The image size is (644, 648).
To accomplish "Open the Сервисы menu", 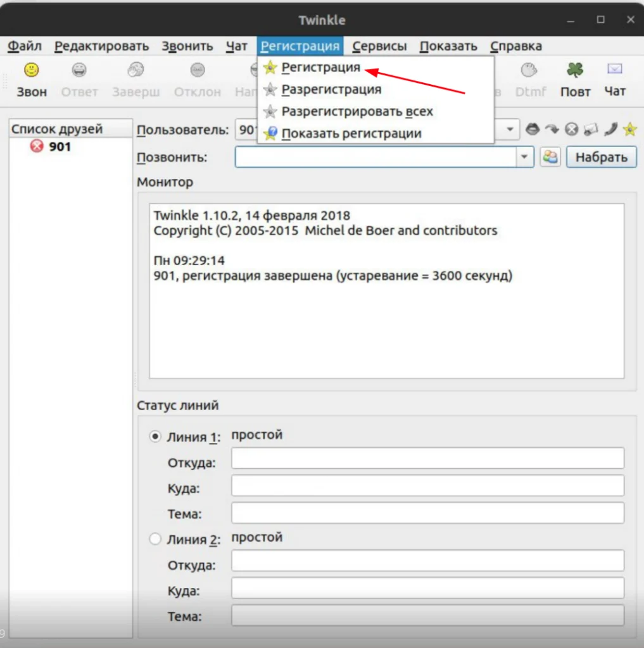I will pos(379,46).
